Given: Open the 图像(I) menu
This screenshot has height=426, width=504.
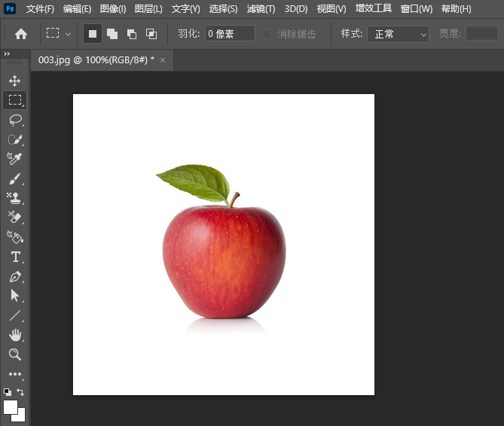Looking at the screenshot, I should pos(113,9).
